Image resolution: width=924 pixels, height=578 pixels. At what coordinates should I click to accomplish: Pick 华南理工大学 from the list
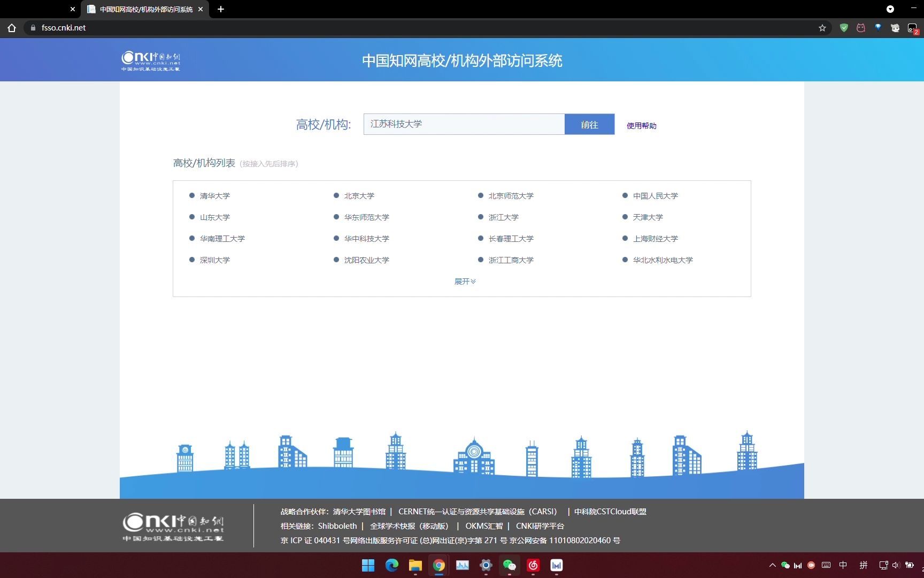tap(222, 239)
